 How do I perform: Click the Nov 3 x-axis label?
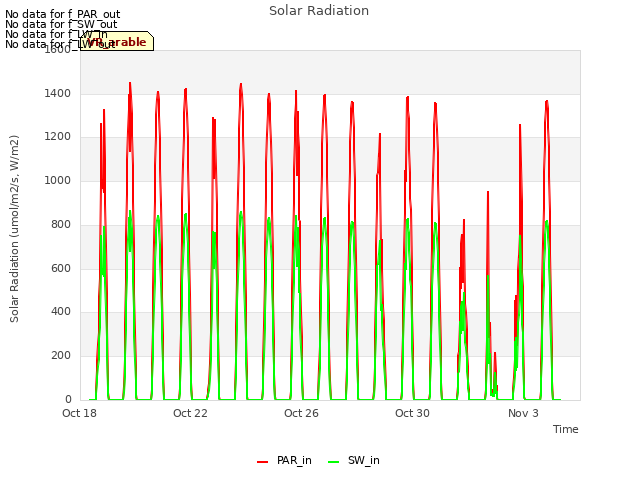click(x=523, y=413)
